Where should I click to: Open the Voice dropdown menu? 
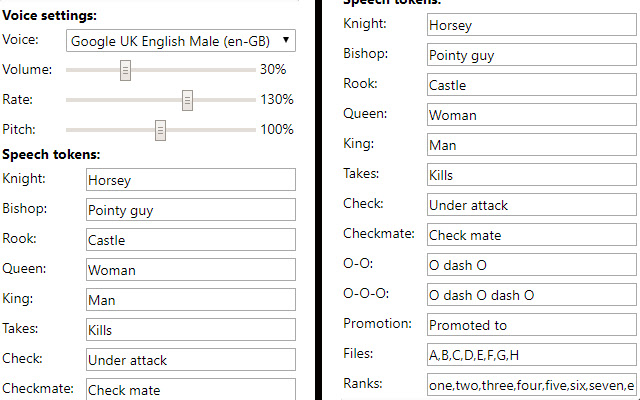(181, 40)
